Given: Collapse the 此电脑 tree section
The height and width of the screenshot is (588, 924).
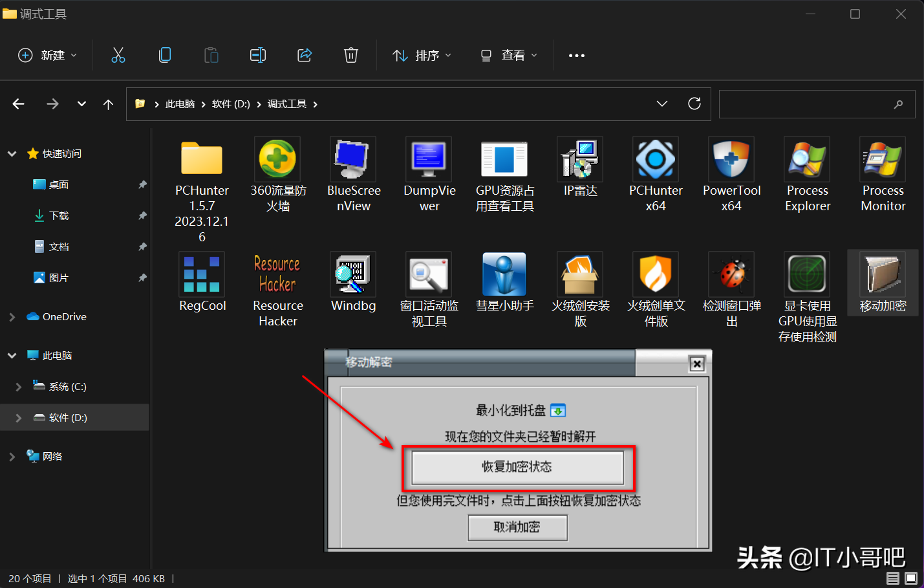Looking at the screenshot, I should [x=12, y=354].
